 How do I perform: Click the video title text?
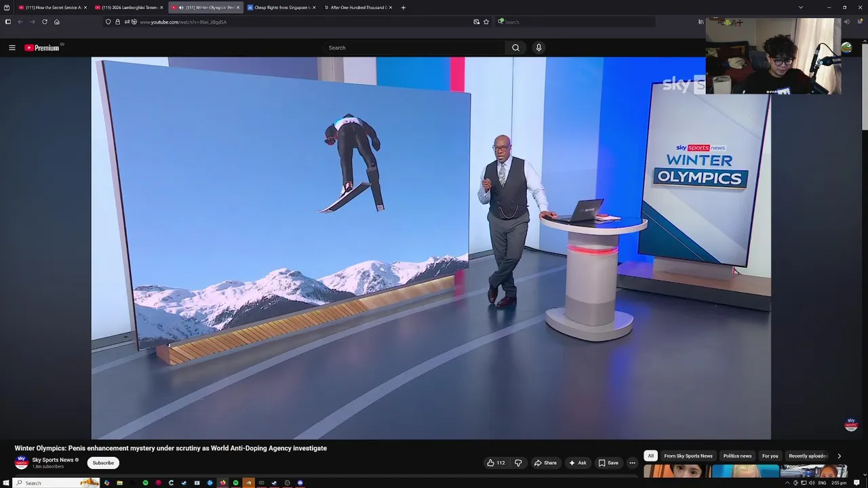coord(171,448)
